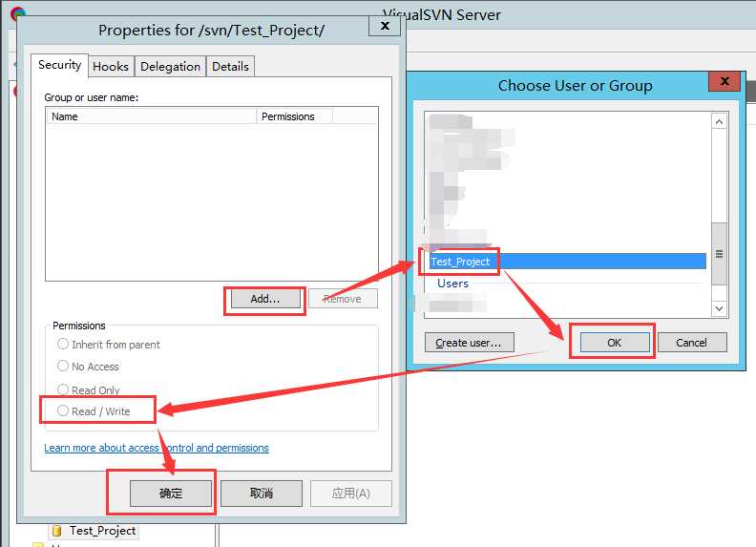This screenshot has width=756, height=547.
Task: Click the Test_Project repository icon
Action: click(56, 531)
